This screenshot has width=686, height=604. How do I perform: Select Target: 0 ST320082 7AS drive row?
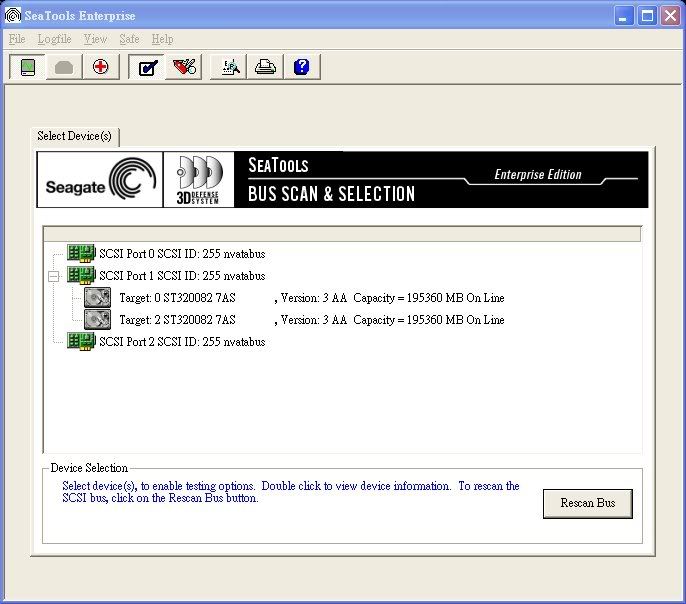point(312,298)
